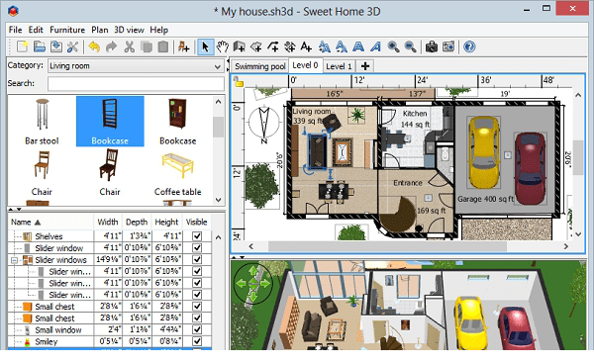The width and height of the screenshot is (594, 364).
Task: Select the Create dimensions tool
Action: 290,46
